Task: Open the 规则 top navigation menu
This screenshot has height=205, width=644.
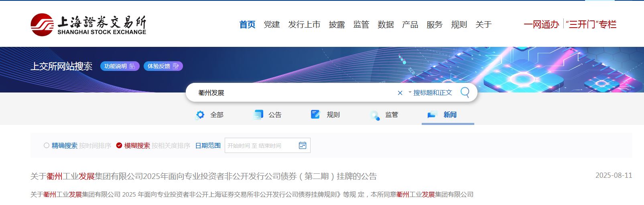Action: 459,24
